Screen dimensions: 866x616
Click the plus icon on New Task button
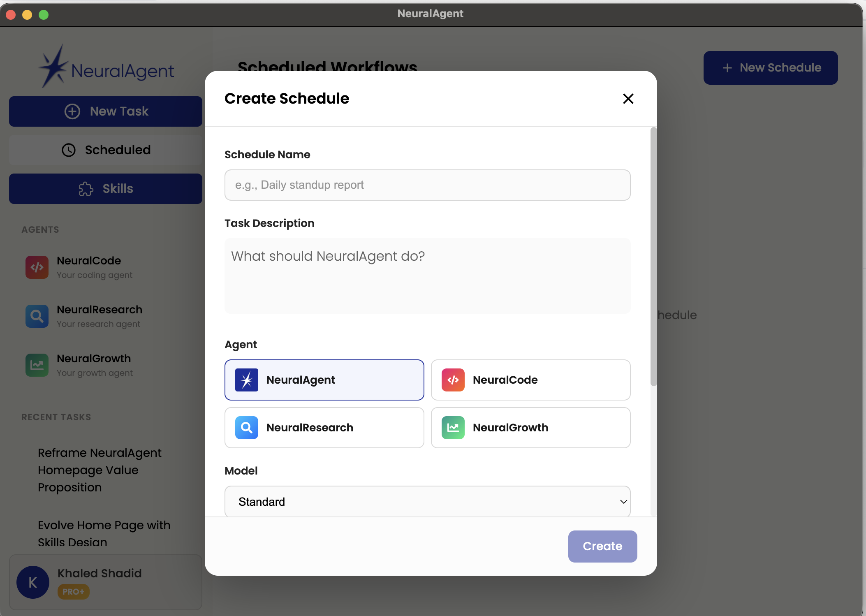coord(72,111)
